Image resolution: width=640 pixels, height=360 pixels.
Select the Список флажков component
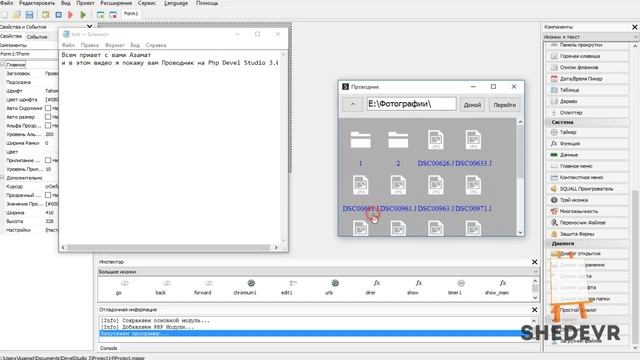(x=587, y=67)
